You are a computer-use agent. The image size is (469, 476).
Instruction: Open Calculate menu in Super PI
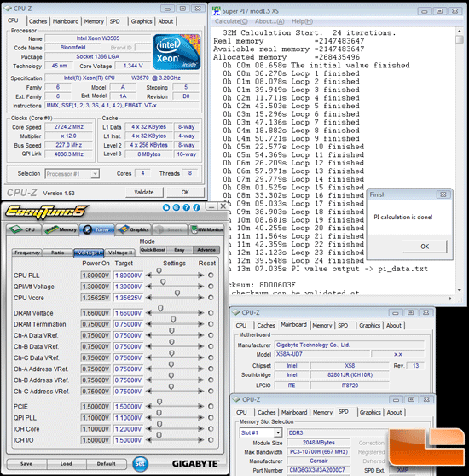coord(231,21)
